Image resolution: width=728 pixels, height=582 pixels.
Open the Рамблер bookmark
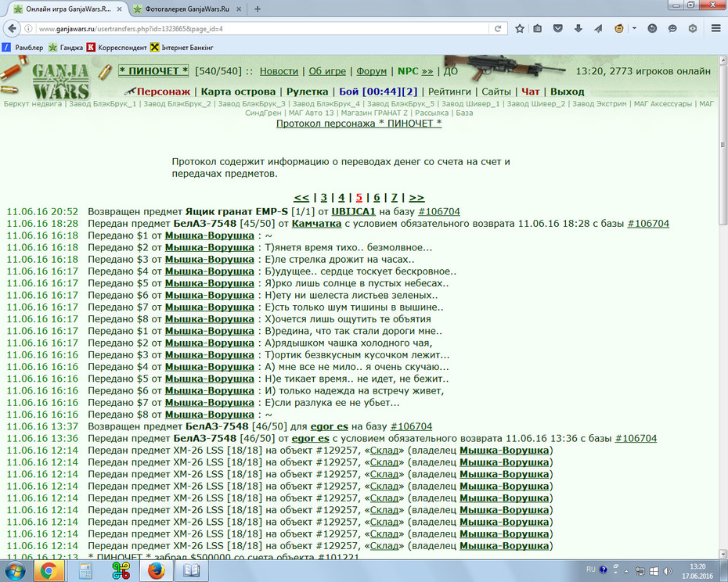[23, 48]
